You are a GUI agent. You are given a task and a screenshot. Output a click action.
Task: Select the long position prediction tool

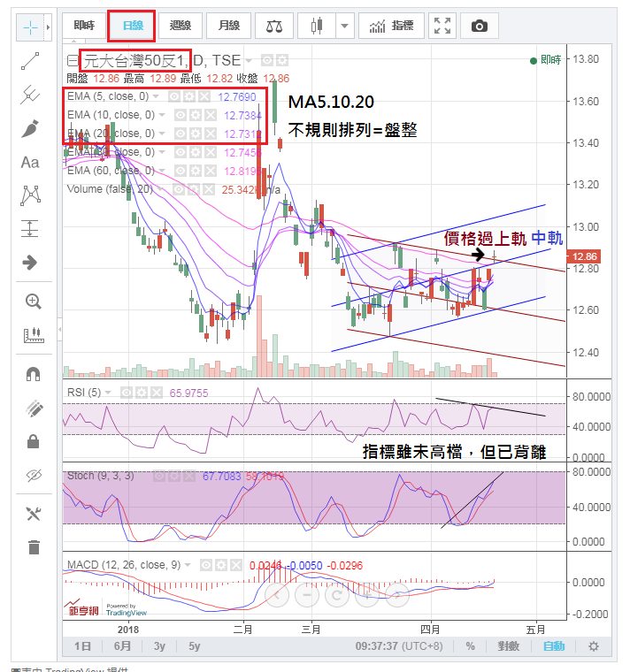pyautogui.click(x=30, y=228)
